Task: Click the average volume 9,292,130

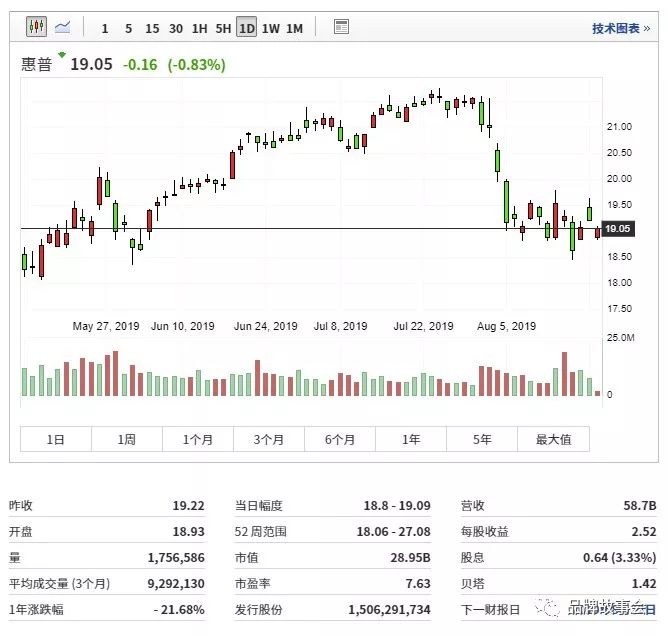Action: coord(176,584)
